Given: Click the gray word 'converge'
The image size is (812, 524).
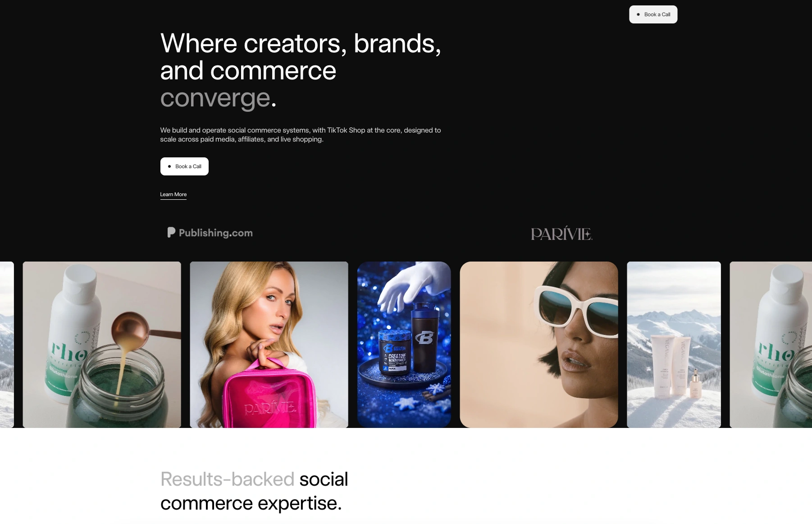Looking at the screenshot, I should 215,98.
